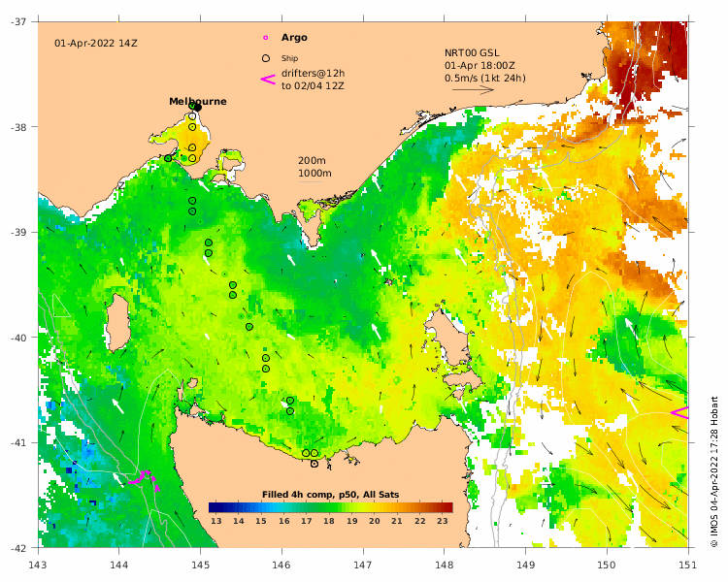Screen dimensions: 728x582
Task: Click the 0.5m/s reference scale arrow
Action: pos(473,89)
